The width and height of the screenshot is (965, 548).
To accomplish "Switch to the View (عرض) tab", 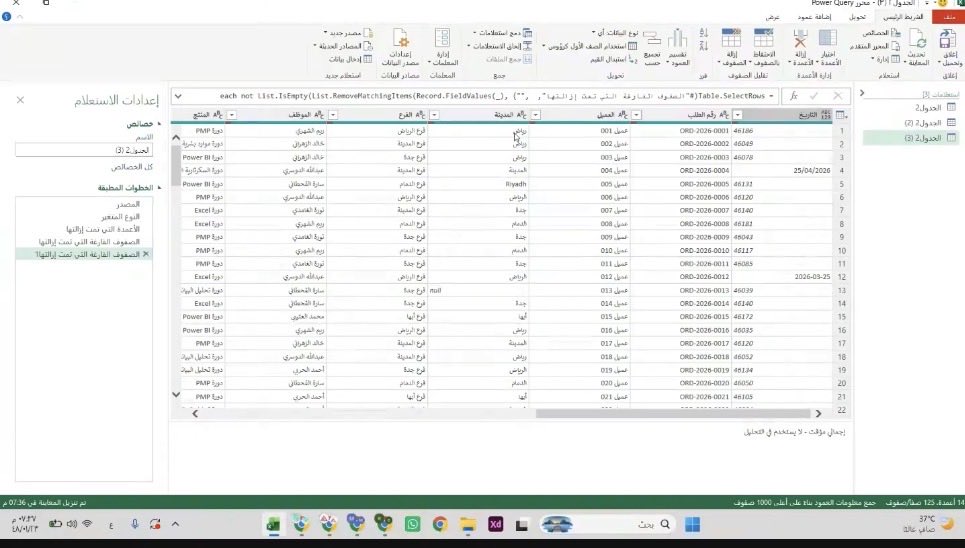I will pyautogui.click(x=772, y=17).
